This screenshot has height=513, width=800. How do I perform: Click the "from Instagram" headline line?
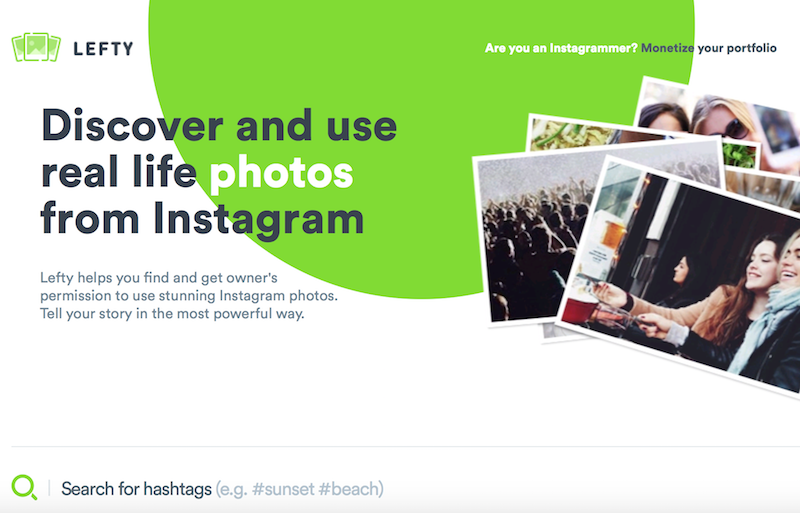(x=202, y=219)
